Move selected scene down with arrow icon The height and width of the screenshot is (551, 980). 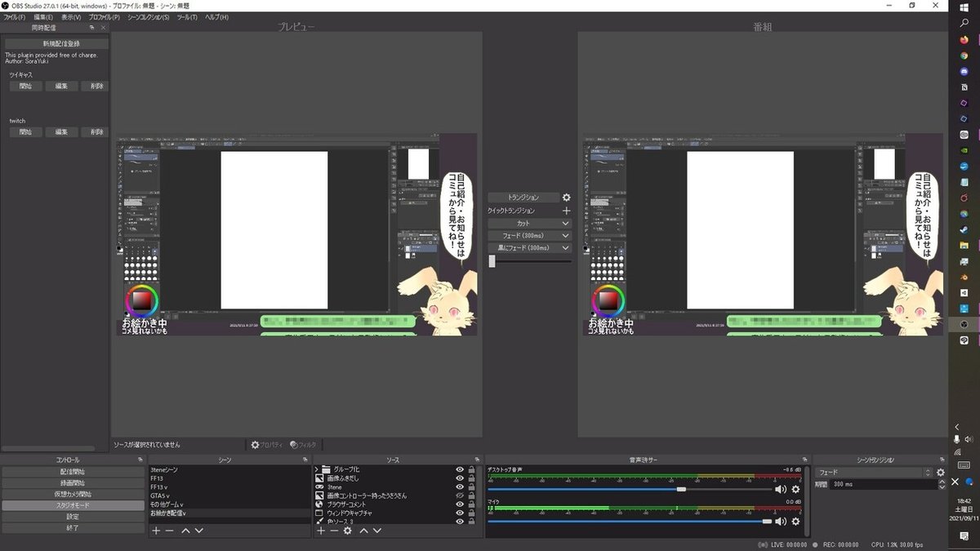point(198,531)
